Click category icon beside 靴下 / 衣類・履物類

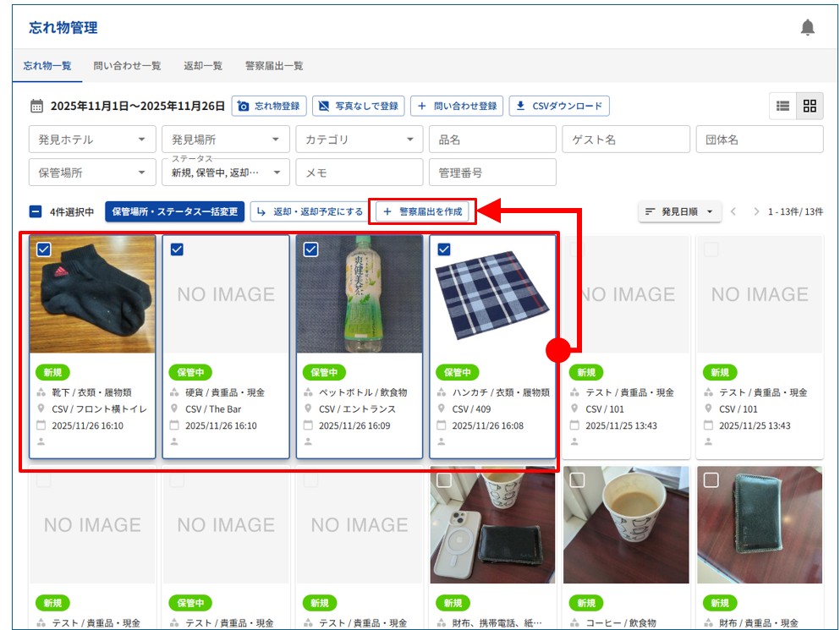41,392
